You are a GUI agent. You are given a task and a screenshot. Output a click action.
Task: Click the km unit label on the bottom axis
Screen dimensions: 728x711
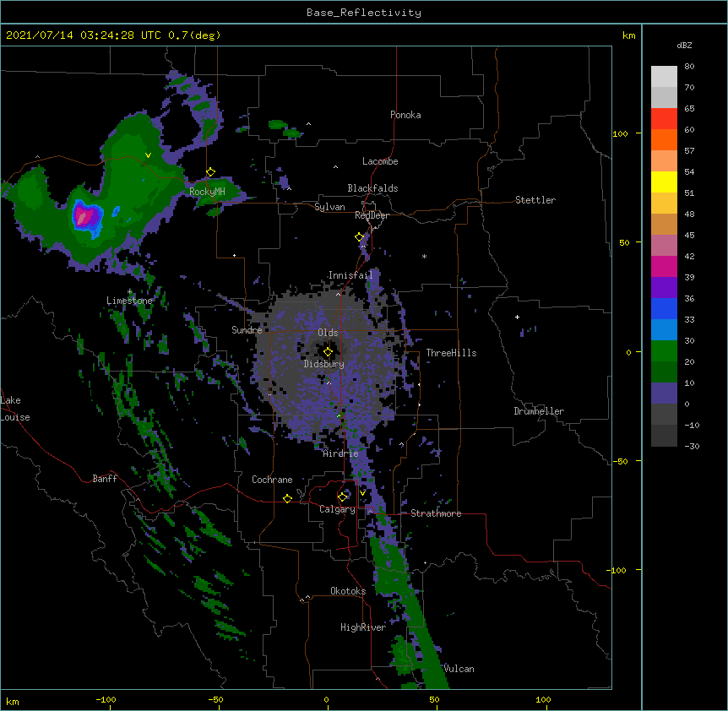tap(12, 701)
